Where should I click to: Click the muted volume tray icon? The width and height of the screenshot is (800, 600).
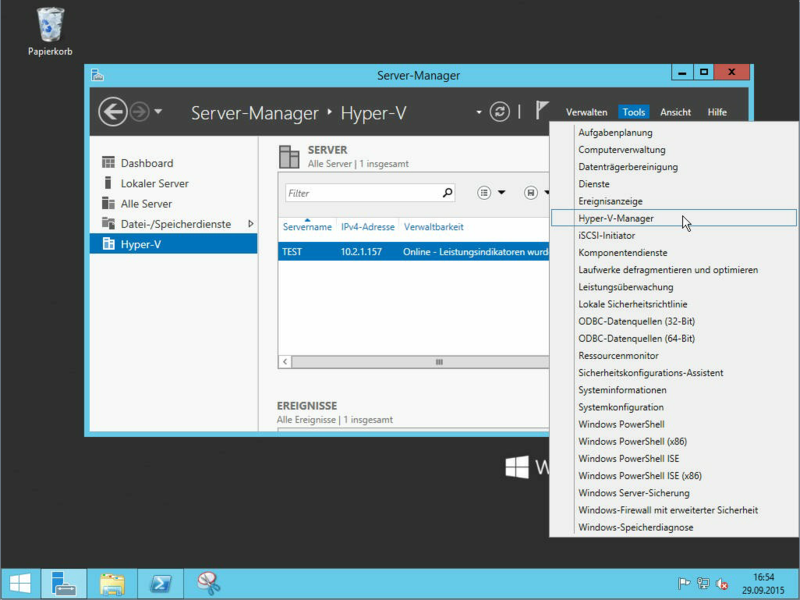pyautogui.click(x=721, y=584)
